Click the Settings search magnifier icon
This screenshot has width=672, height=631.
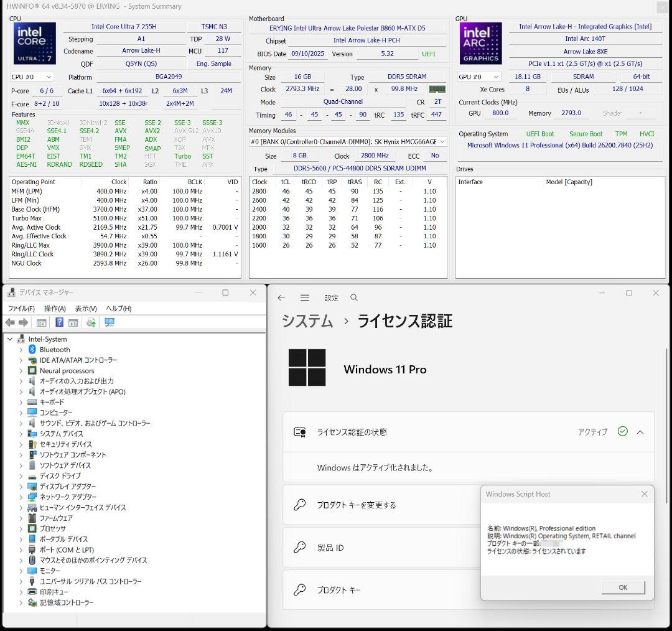click(x=354, y=297)
